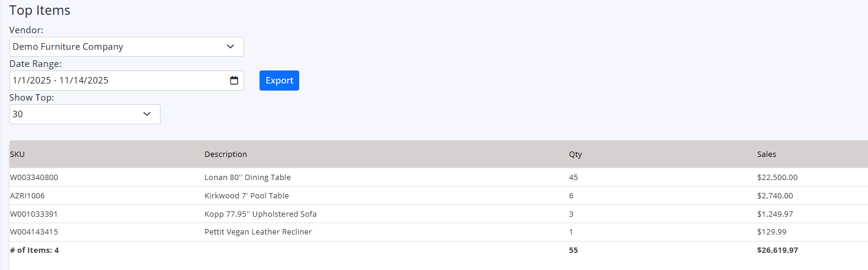Viewport: 868px width, 270px height.
Task: Sort by the SKU column header
Action: (x=17, y=155)
